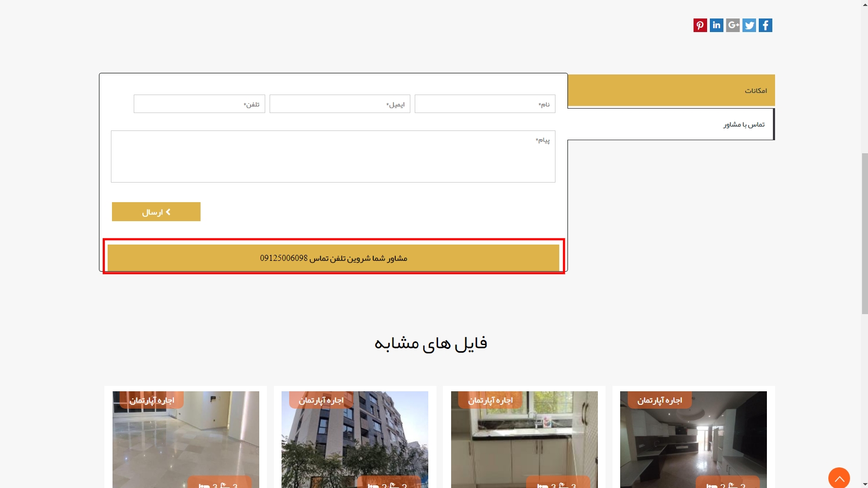Focus the نام name input field
The width and height of the screenshot is (868, 488).
click(x=485, y=104)
